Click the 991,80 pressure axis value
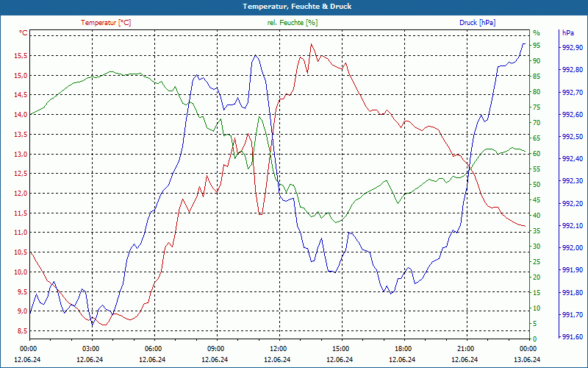588x368 pixels. tap(573, 292)
